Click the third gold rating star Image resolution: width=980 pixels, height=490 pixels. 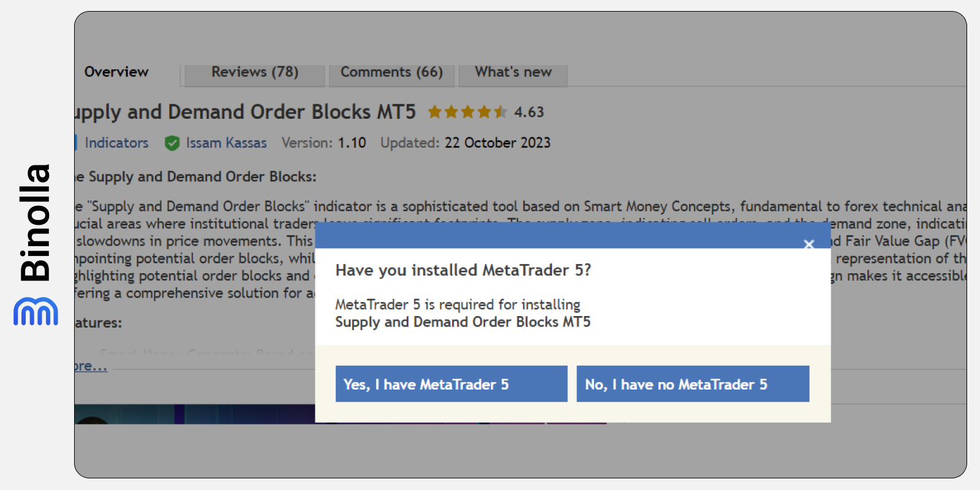[x=467, y=112]
